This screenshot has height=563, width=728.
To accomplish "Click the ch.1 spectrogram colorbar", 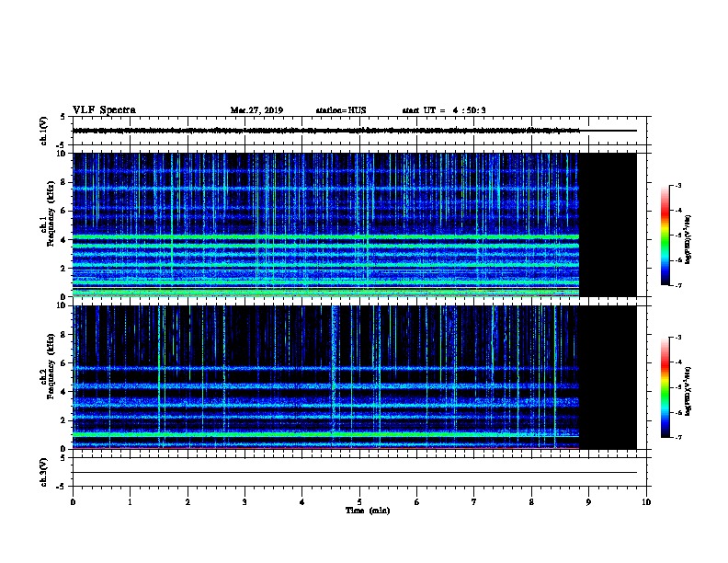I will [x=665, y=236].
